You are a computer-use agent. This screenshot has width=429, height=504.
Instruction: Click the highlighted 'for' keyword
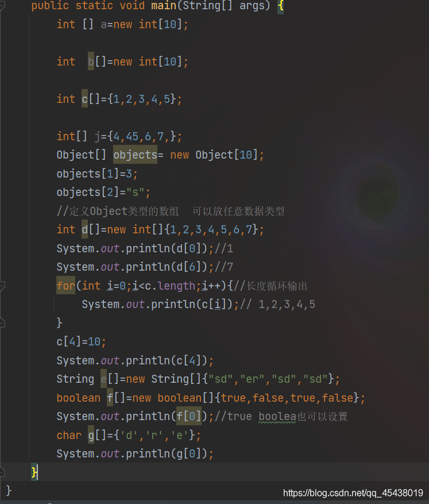pos(66,286)
